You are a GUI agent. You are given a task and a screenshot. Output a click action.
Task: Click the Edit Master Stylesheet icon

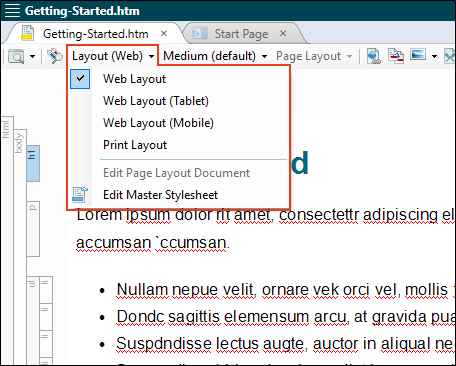[80, 195]
